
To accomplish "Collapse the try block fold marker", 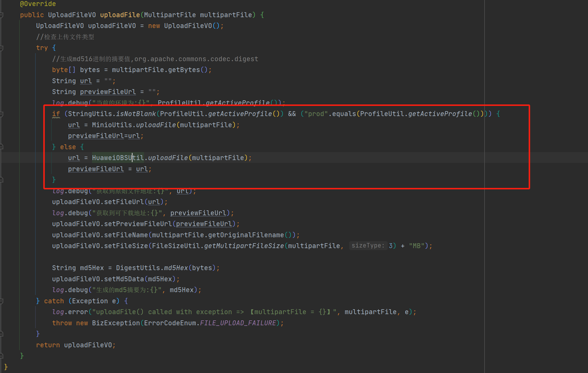I will [x=1, y=48].
